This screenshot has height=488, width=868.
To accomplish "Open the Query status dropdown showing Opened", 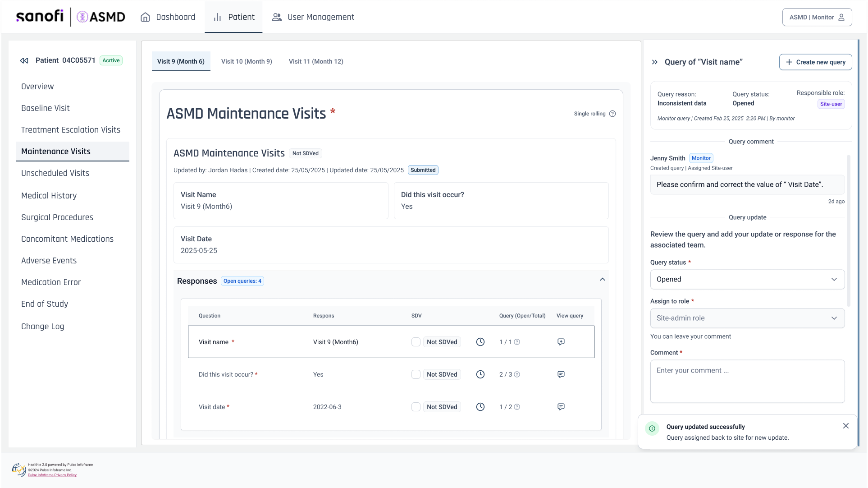I will point(747,279).
